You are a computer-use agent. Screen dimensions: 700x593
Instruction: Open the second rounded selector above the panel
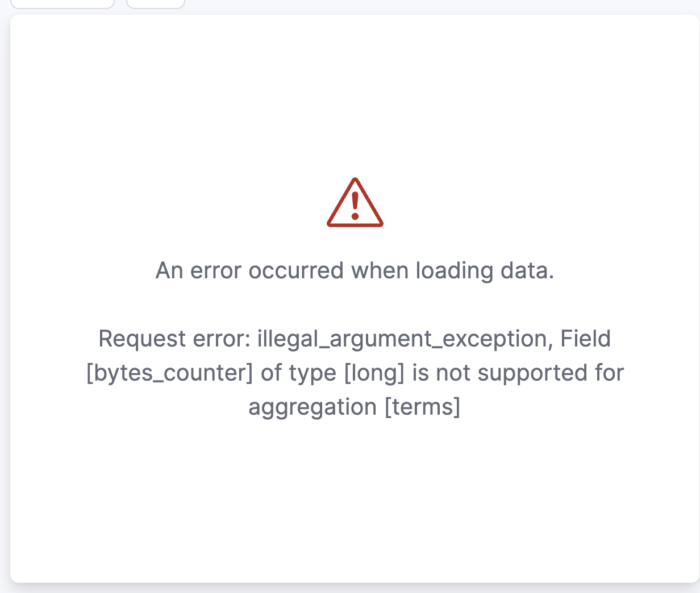point(155,4)
